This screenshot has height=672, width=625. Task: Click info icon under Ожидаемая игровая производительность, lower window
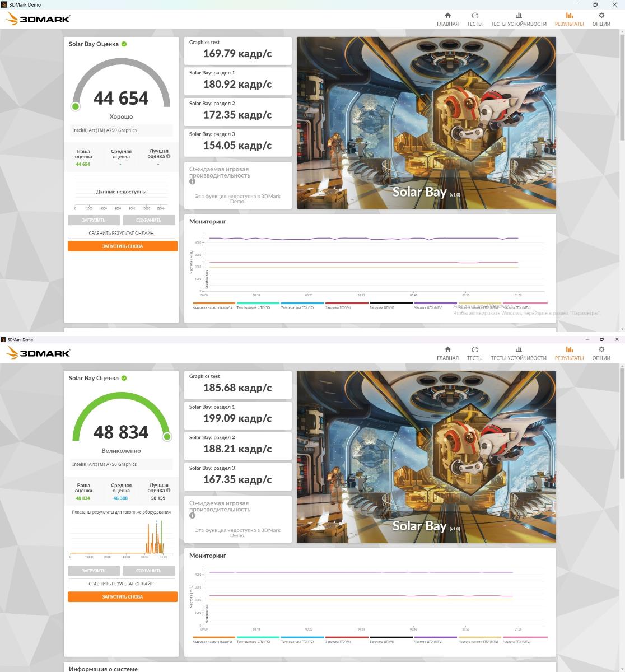tap(192, 515)
